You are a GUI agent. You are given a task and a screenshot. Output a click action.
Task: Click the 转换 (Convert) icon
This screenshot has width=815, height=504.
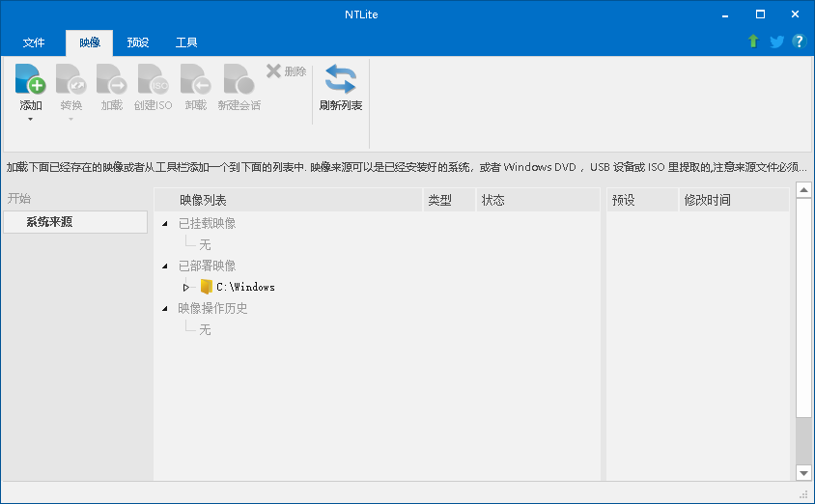coord(70,79)
